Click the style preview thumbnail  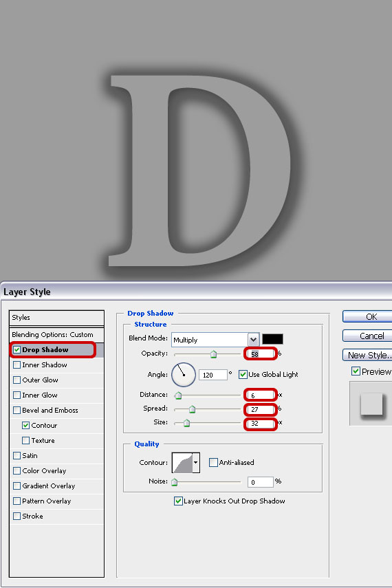click(x=371, y=404)
